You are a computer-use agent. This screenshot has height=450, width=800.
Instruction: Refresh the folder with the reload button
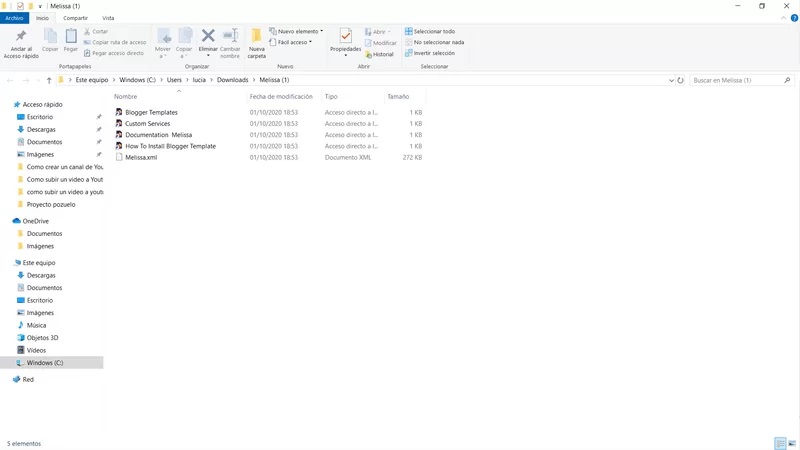coord(681,80)
